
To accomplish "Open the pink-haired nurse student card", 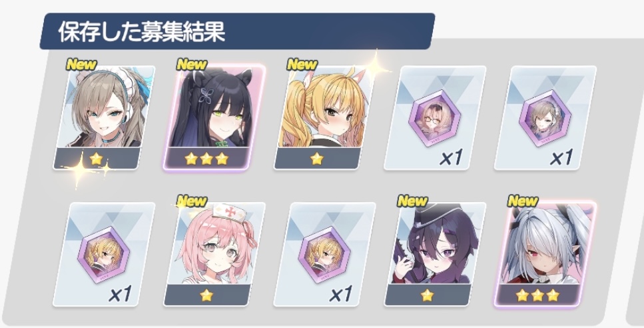I will point(214,254).
